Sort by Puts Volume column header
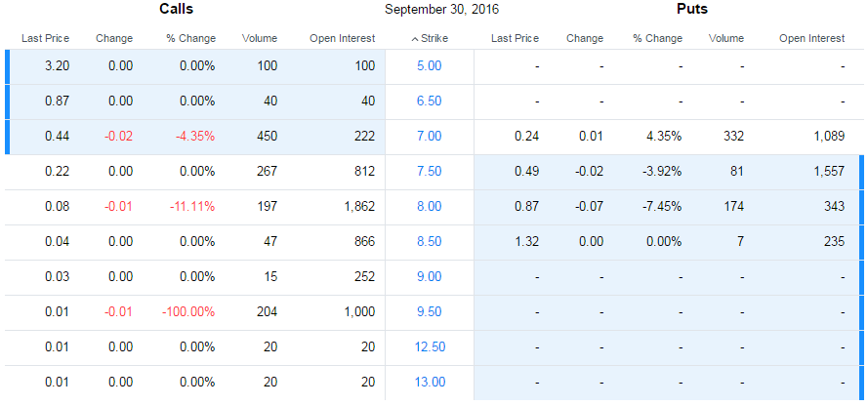Screen dimensions: 868x406 [726, 39]
